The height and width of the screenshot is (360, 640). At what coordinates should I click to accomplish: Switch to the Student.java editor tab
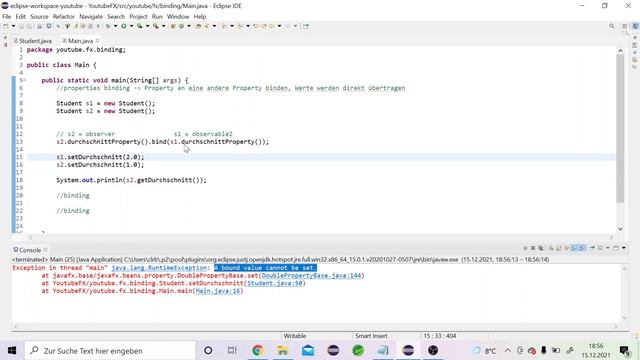point(33,41)
